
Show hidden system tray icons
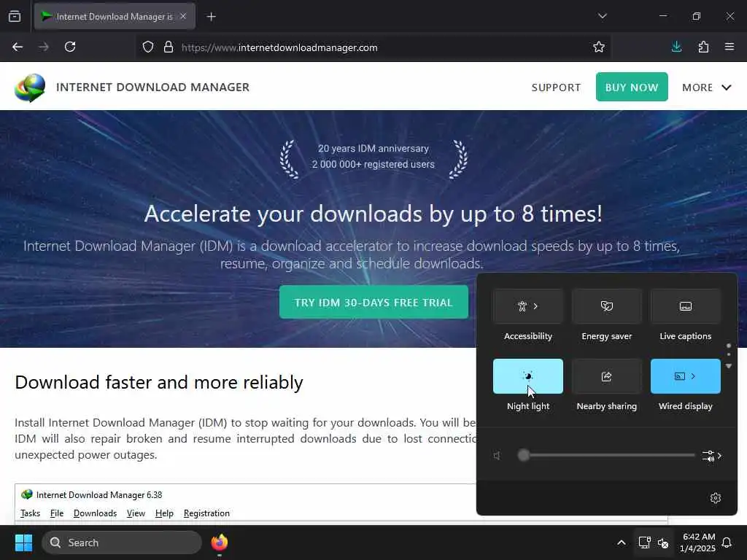click(622, 542)
